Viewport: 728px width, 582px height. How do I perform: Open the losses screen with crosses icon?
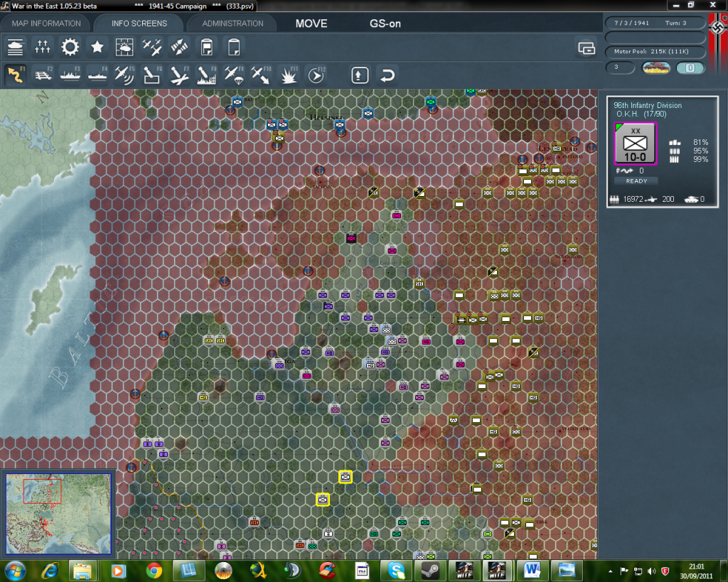point(42,47)
